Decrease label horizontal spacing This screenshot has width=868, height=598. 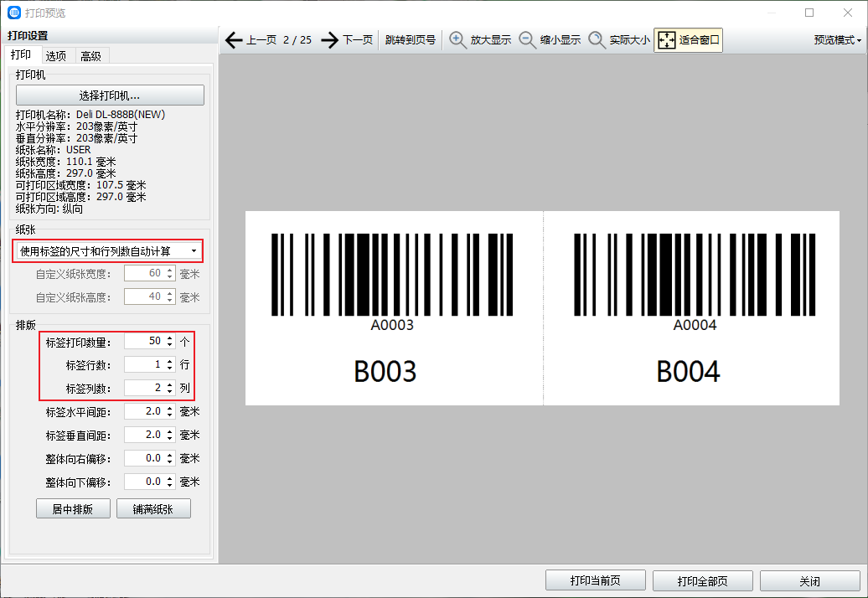pyautogui.click(x=170, y=415)
